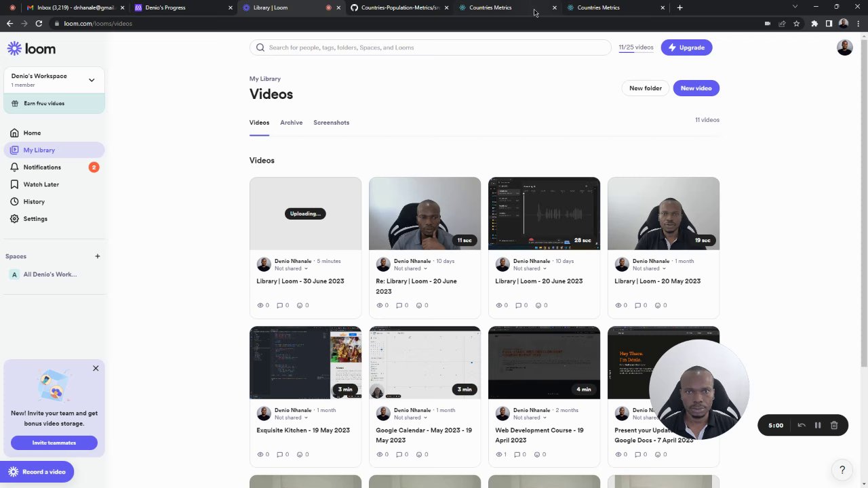
Task: Click the address bar URL
Action: 98,23
